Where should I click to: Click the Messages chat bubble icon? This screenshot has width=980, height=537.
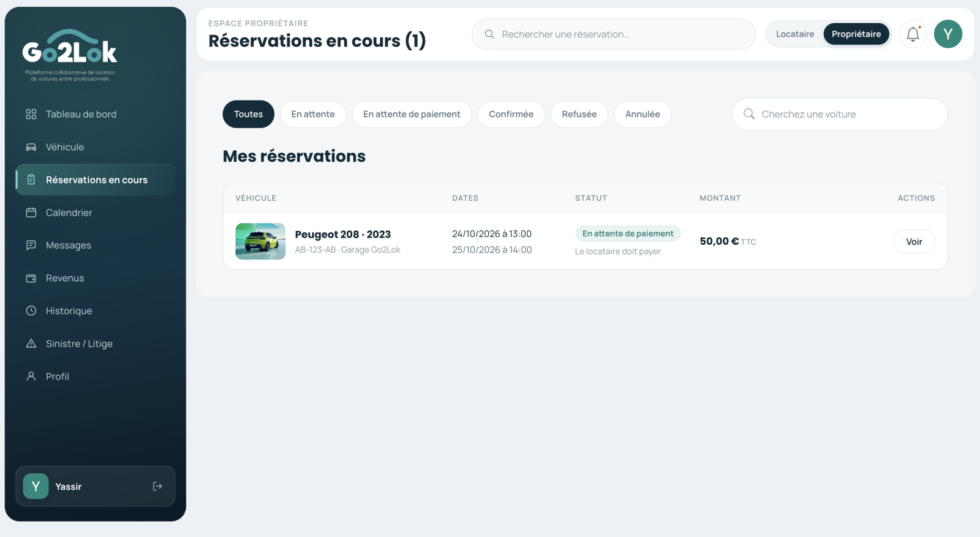pos(31,245)
